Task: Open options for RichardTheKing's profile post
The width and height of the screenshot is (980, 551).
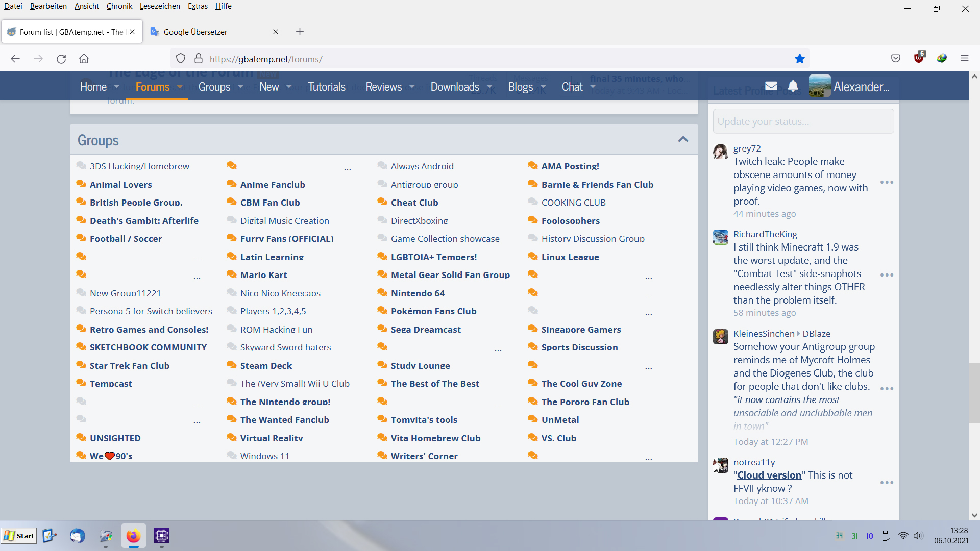Action: [x=887, y=275]
